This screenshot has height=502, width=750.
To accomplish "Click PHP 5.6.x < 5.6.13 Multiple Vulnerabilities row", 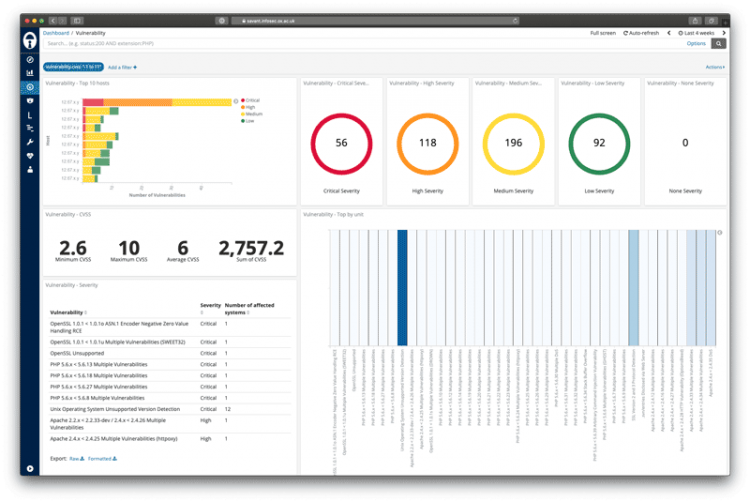I will click(x=170, y=364).
